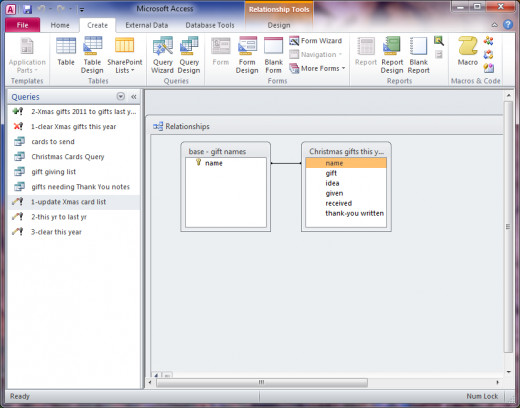This screenshot has width=520, height=408.
Task: Open the File tab
Action: 23,25
